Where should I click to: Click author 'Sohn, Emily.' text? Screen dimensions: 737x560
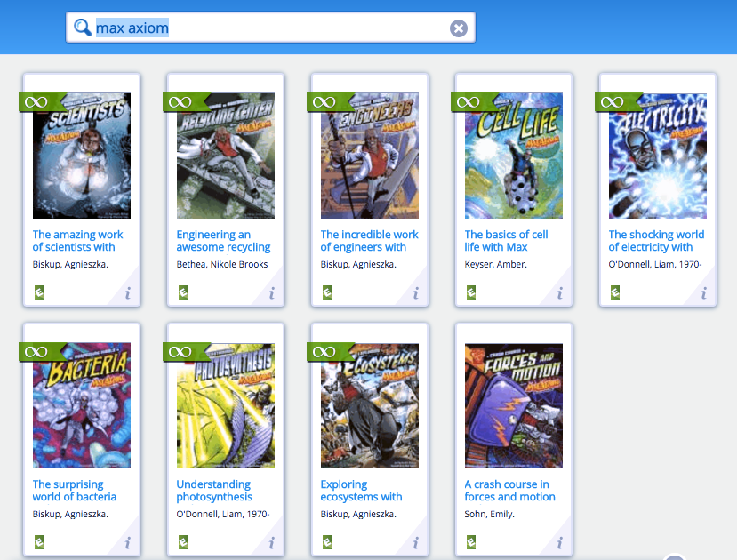pyautogui.click(x=489, y=515)
